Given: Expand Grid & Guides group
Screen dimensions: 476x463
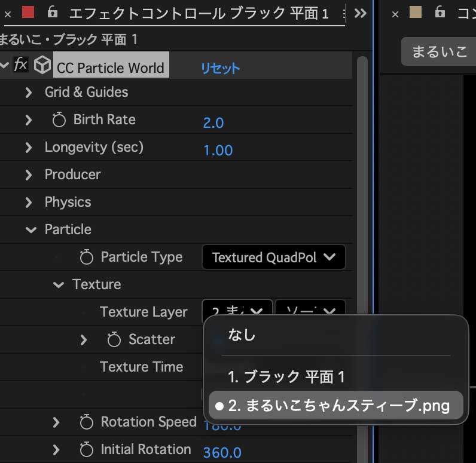Looking at the screenshot, I should pos(28,93).
